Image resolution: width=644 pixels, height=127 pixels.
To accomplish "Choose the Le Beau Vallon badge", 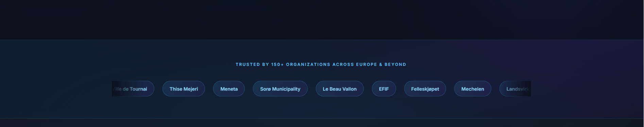I will pyautogui.click(x=340, y=89).
